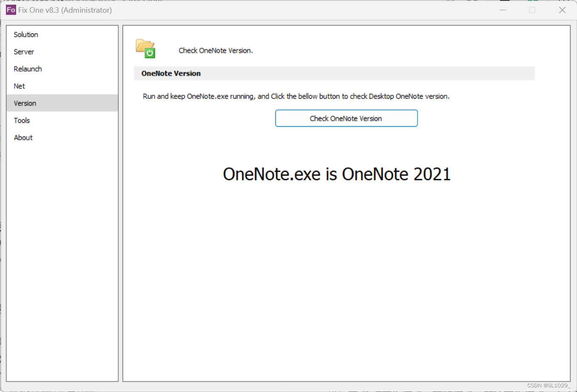Select the Version sidebar entry
This screenshot has height=392, width=577.
62,103
